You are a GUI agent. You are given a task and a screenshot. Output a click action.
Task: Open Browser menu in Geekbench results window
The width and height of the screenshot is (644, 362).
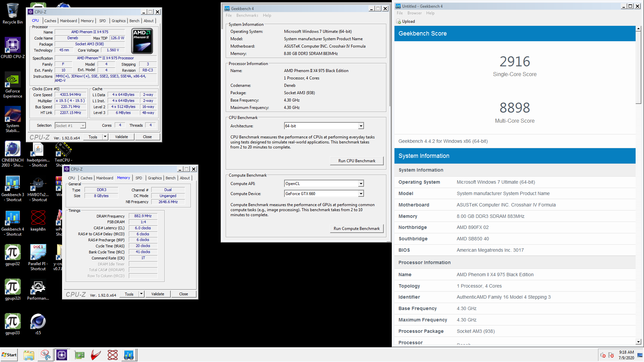point(415,13)
